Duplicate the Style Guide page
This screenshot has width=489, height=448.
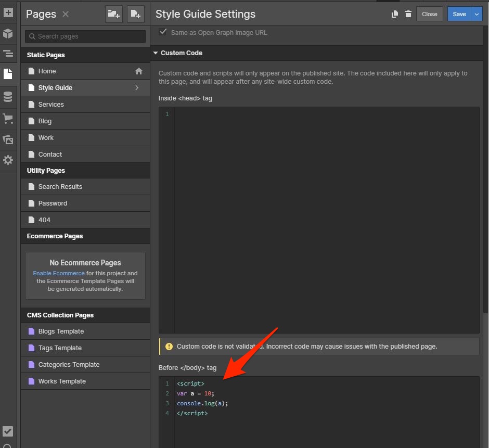click(394, 14)
